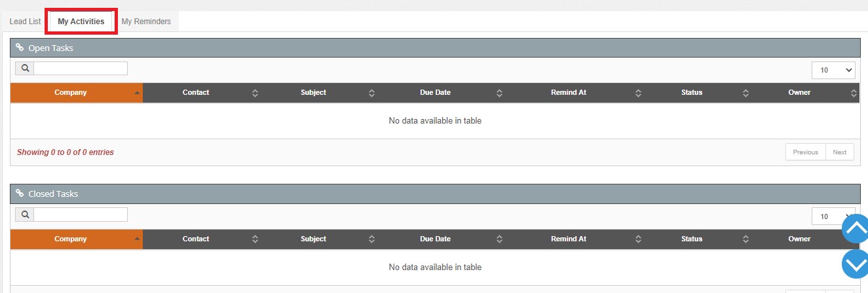Focus the Closed Tasks search field
868x293 pixels.
tap(80, 215)
